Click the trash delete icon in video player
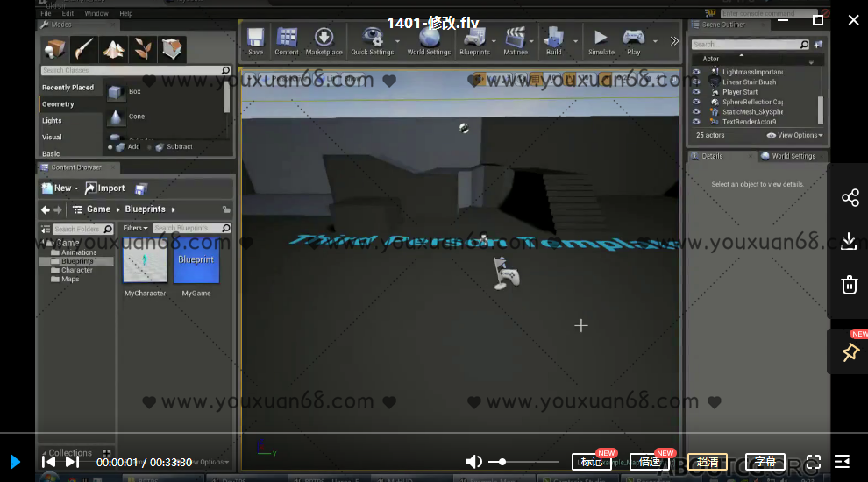This screenshot has height=482, width=868. pyautogui.click(x=850, y=285)
